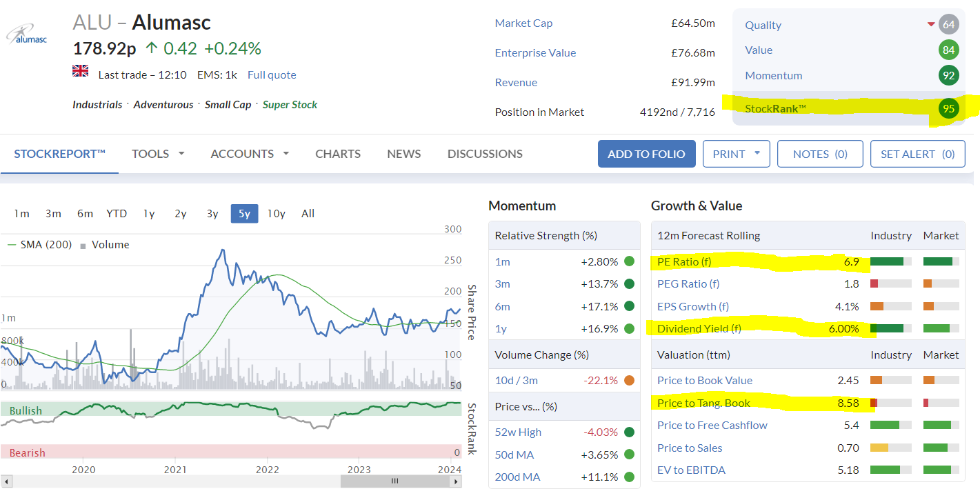The height and width of the screenshot is (489, 980).
Task: Switch to the STOCKREPORT tab
Action: point(59,154)
